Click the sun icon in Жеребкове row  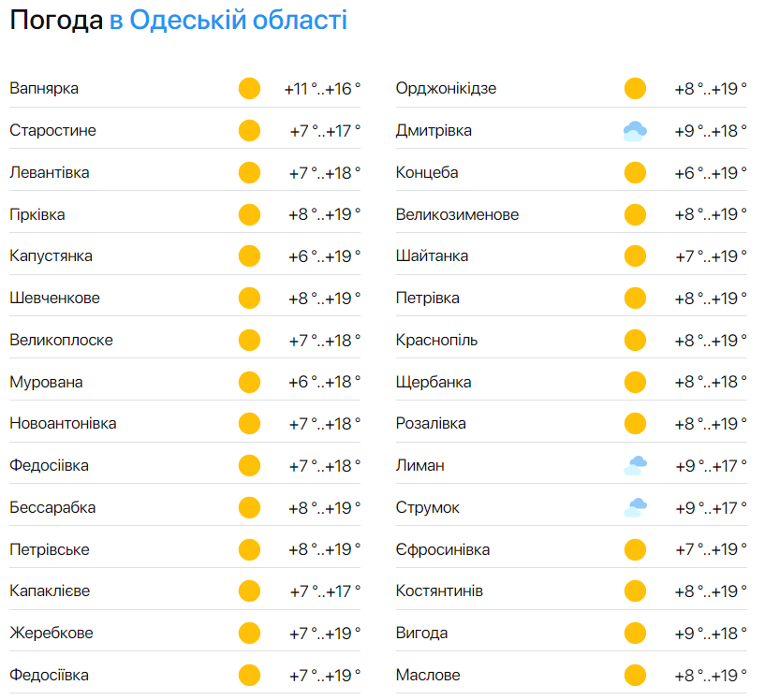pos(249,634)
